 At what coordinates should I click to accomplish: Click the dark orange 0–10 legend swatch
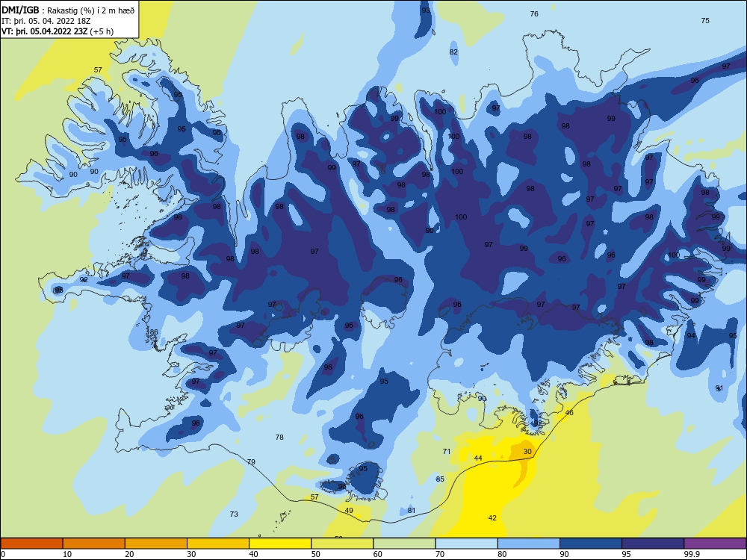click(x=31, y=544)
